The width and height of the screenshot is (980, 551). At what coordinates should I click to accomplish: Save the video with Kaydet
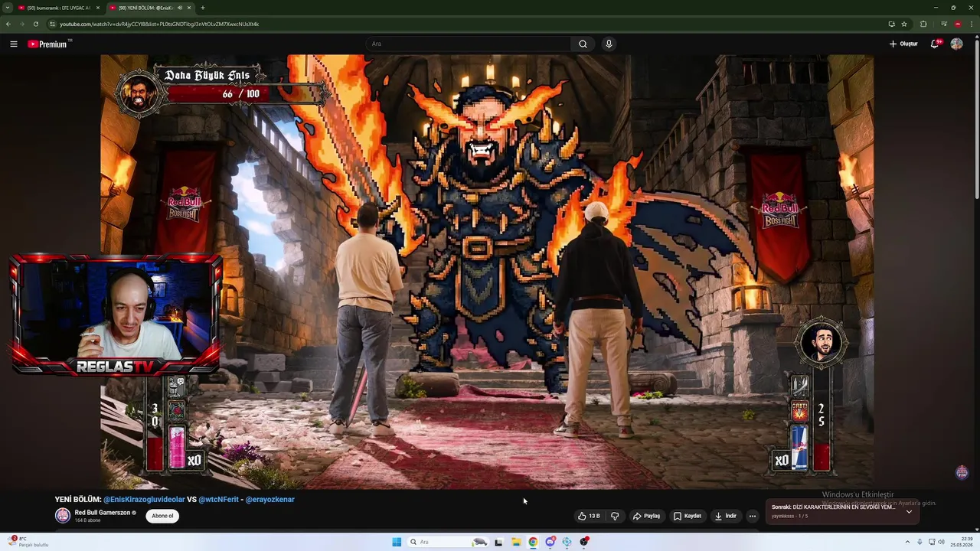click(687, 516)
